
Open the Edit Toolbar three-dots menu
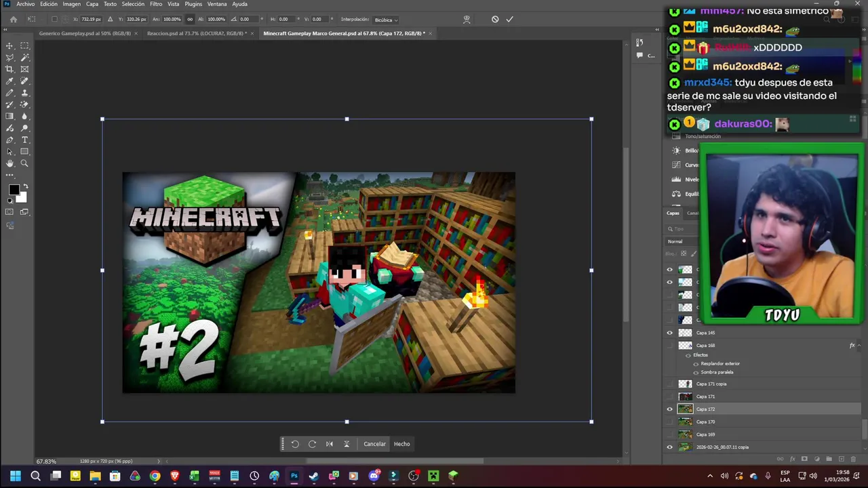click(x=9, y=175)
